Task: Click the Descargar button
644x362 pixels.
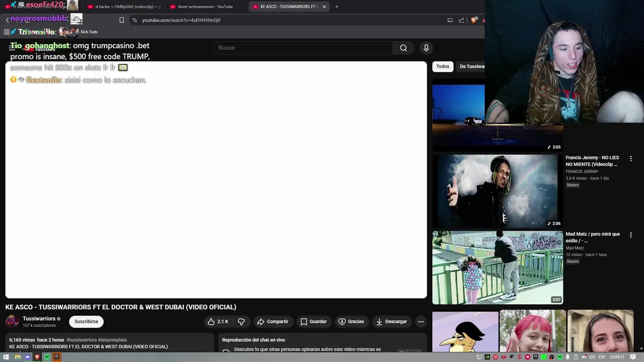Action: [391, 321]
